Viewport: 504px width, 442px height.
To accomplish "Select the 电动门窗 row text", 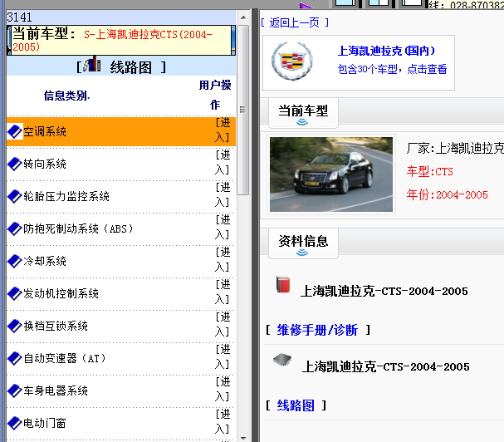I will click(45, 423).
